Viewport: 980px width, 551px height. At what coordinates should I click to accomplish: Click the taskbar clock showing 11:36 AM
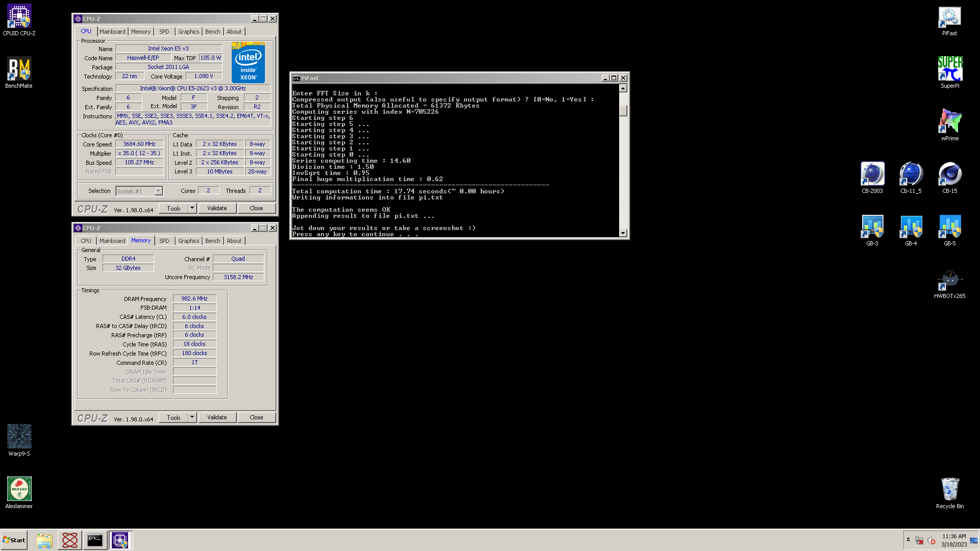click(954, 540)
